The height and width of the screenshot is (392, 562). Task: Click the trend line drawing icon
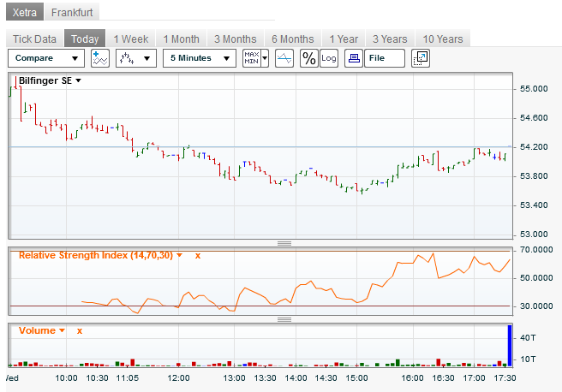284,58
